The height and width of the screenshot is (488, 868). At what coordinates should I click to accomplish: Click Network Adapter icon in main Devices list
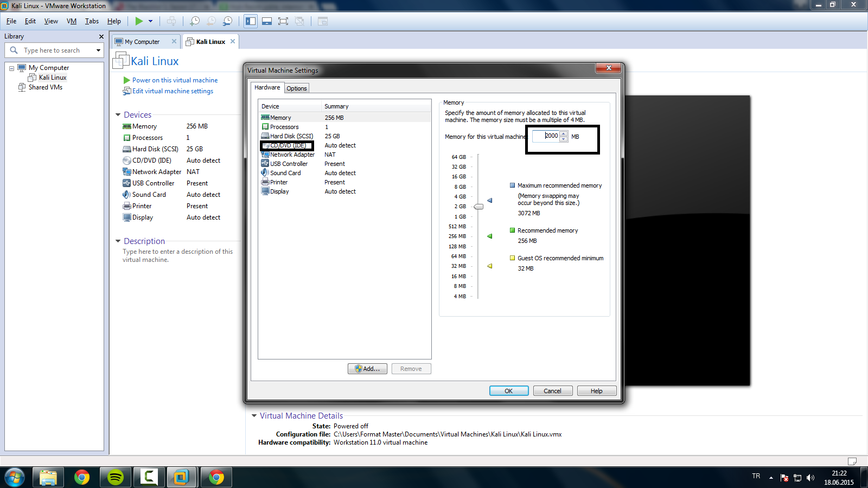pyautogui.click(x=127, y=172)
